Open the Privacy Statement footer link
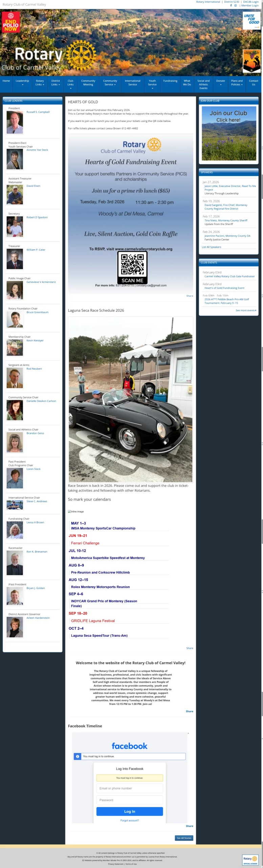The image size is (263, 868). (x=116, y=864)
